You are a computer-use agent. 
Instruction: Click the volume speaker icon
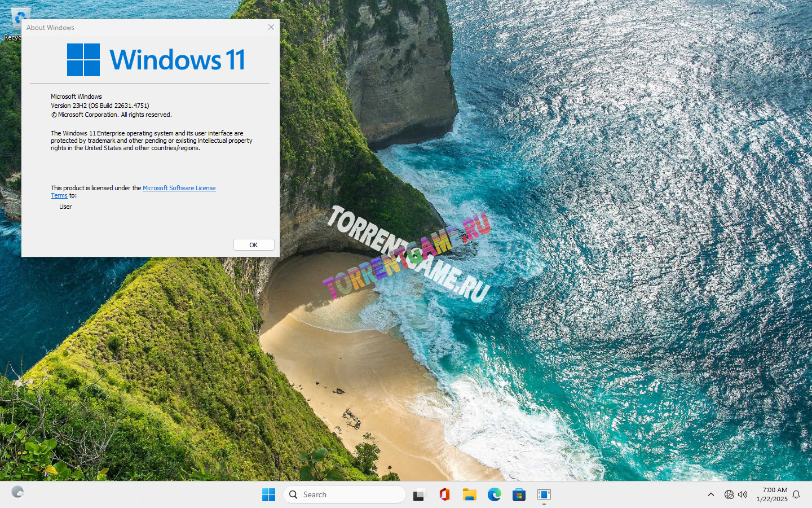(x=743, y=495)
